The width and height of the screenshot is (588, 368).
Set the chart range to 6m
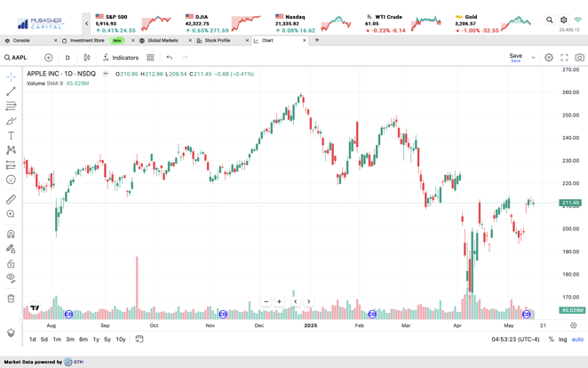(83, 340)
